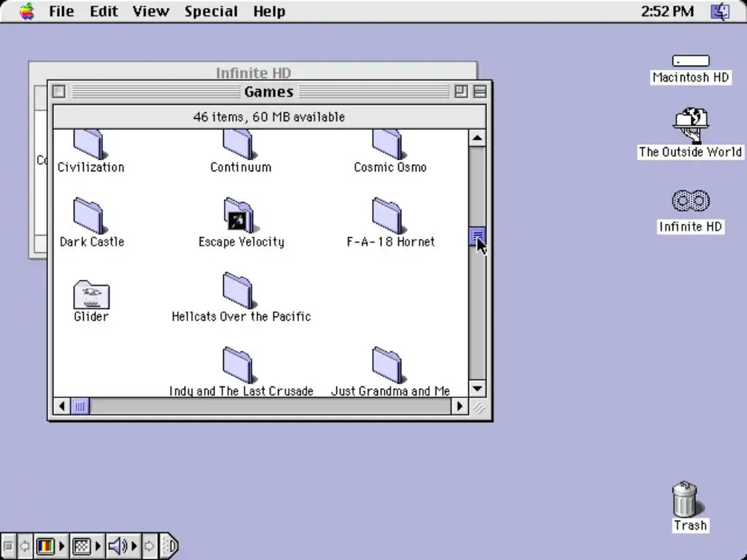Click the monitor color depth strip icon
Image resolution: width=747 pixels, height=560 pixels.
46,545
